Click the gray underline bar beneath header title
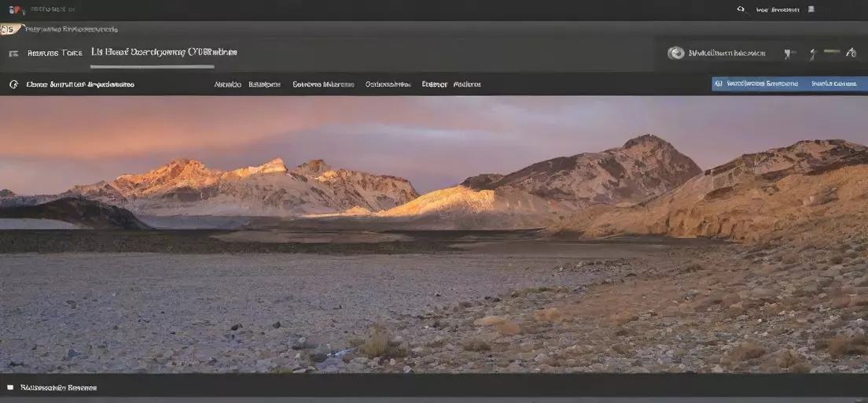The image size is (868, 403). [153, 67]
